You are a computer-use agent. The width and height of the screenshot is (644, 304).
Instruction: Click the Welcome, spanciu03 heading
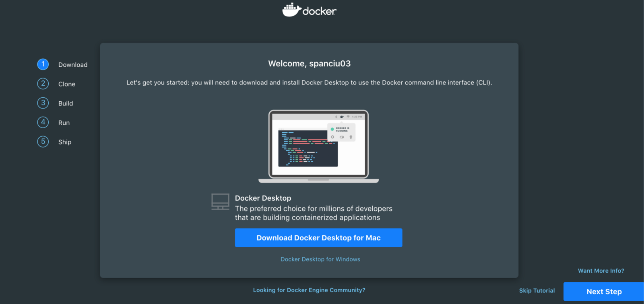click(309, 64)
